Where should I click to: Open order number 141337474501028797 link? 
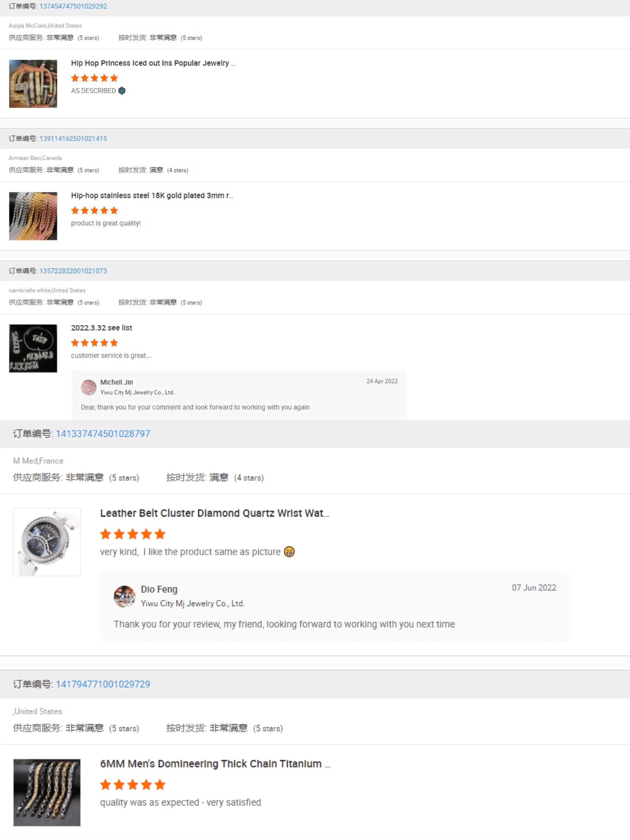point(103,434)
